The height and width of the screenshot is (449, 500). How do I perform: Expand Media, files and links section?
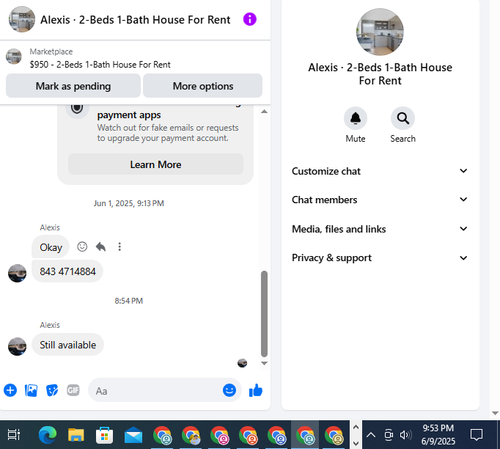[380, 229]
